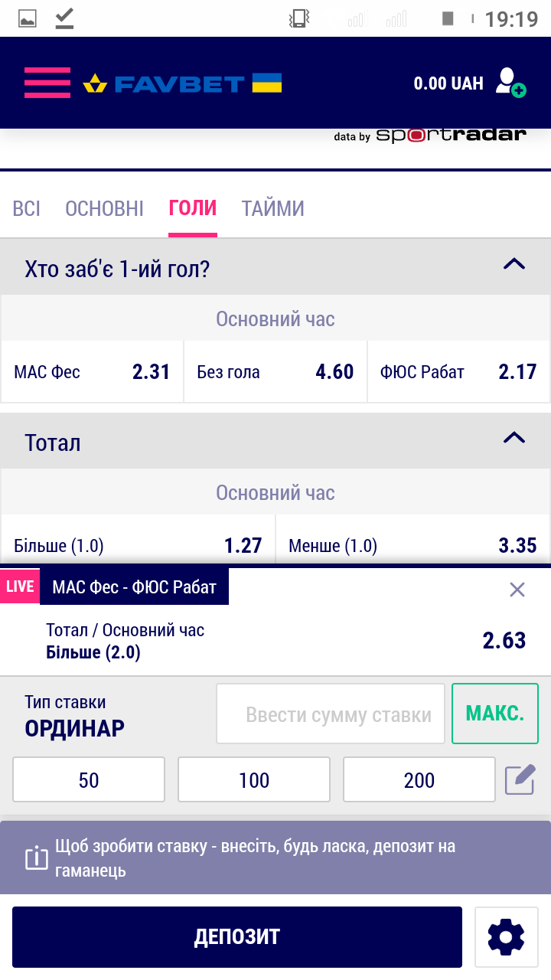
Task: Select the 200 quick stake amount
Action: click(x=419, y=780)
